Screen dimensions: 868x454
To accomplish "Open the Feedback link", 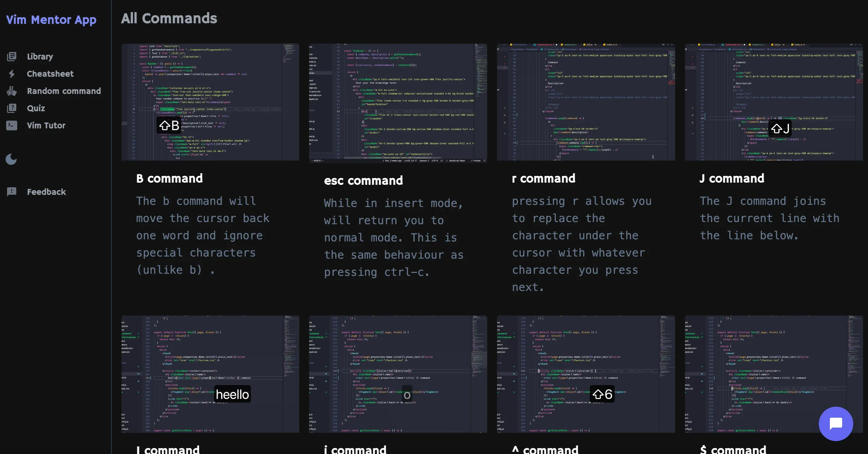I will [46, 192].
